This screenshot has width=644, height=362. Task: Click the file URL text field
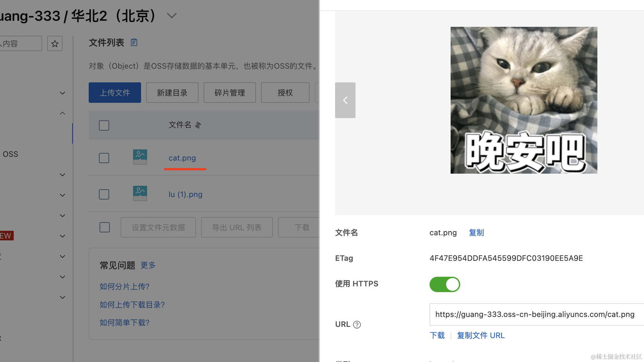535,314
